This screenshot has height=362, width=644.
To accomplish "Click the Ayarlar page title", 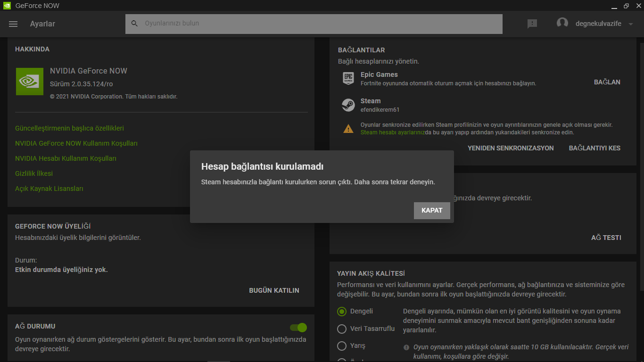I will coord(42,24).
